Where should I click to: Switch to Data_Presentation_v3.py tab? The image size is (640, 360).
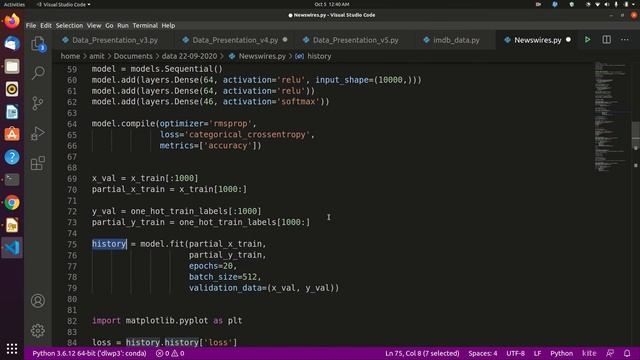(x=115, y=40)
